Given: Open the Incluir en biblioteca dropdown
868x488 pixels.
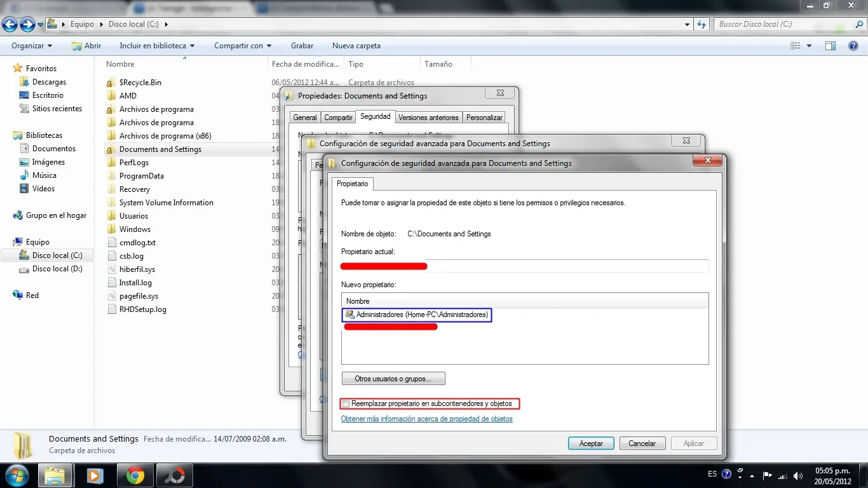Looking at the screenshot, I should 157,46.
